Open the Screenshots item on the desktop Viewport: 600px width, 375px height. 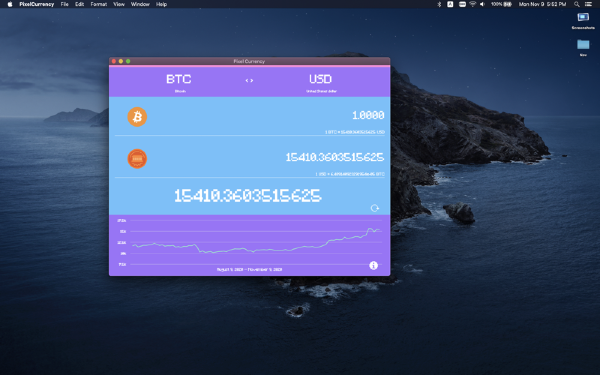(583, 21)
